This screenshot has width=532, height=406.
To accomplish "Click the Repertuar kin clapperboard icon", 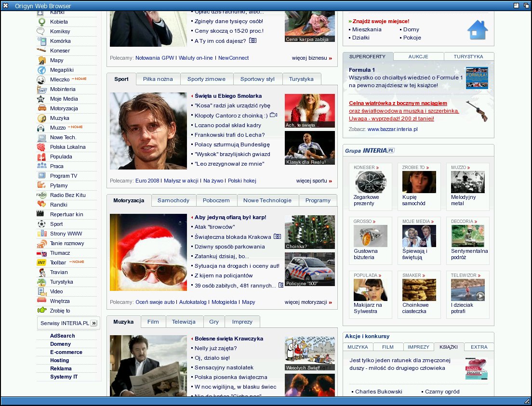I will (40, 214).
